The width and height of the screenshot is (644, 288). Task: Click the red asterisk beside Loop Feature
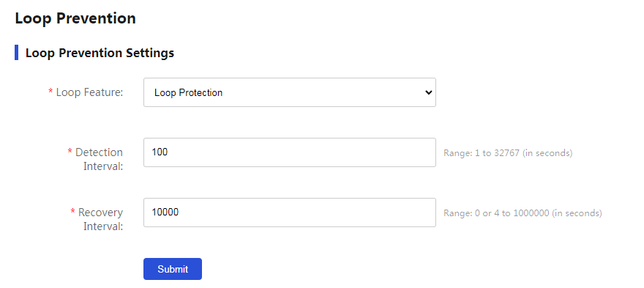click(51, 92)
